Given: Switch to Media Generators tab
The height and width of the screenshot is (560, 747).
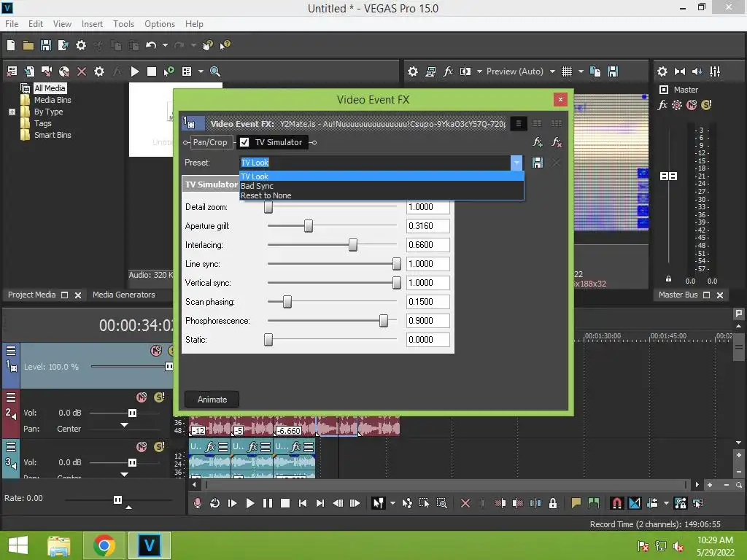Looking at the screenshot, I should pos(124,295).
